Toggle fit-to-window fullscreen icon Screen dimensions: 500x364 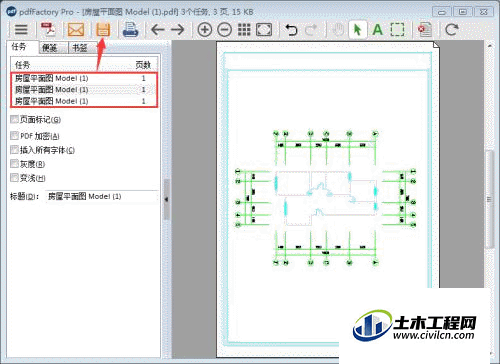(x=264, y=30)
